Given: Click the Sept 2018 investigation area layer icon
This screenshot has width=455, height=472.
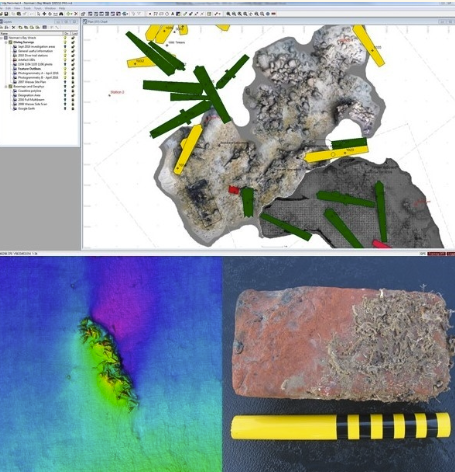Looking at the screenshot, I should [15, 47].
